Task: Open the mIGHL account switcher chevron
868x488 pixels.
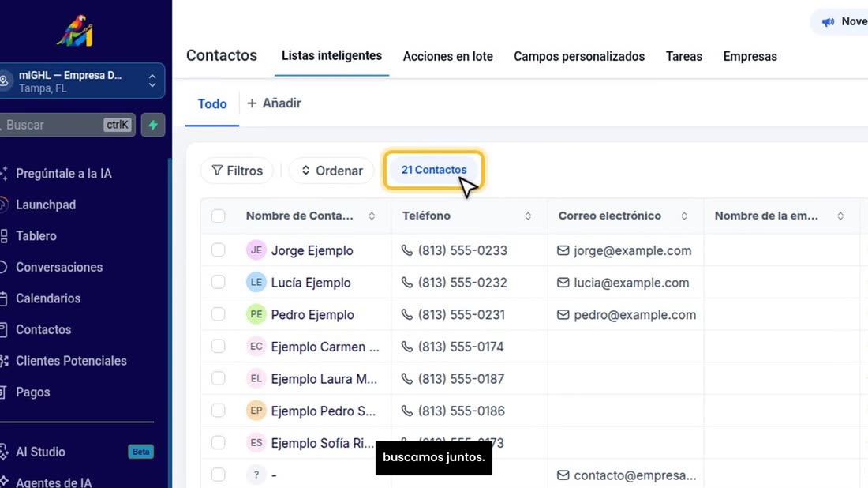Action: (152, 81)
